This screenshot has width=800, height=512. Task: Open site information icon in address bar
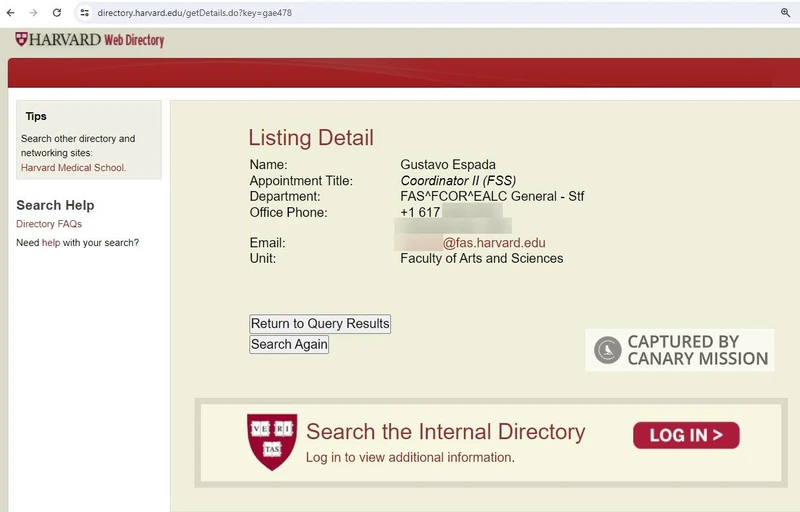[85, 13]
